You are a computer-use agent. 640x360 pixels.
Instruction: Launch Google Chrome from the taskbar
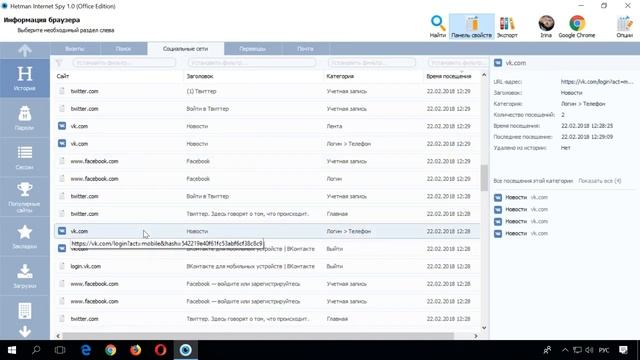pyautogui.click(x=111, y=350)
